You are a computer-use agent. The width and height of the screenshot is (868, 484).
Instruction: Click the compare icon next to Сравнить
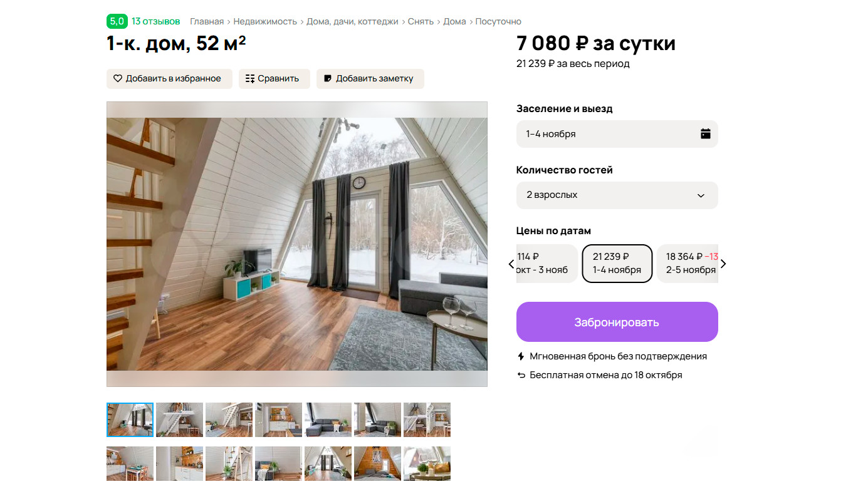pyautogui.click(x=250, y=79)
